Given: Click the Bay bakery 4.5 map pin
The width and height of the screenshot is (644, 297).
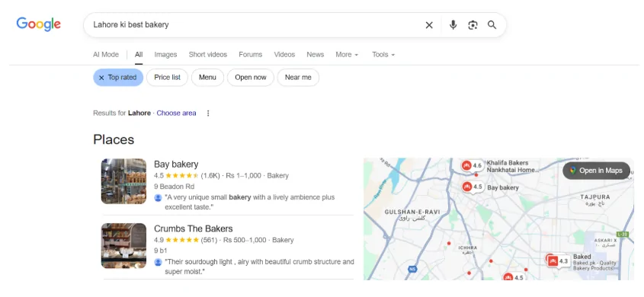Looking at the screenshot, I should pos(472,187).
